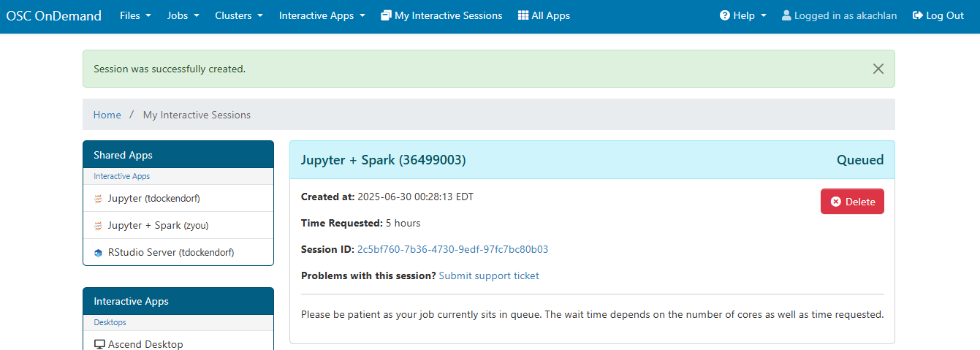Click the Ascend Desktop monitor icon

coord(99,344)
